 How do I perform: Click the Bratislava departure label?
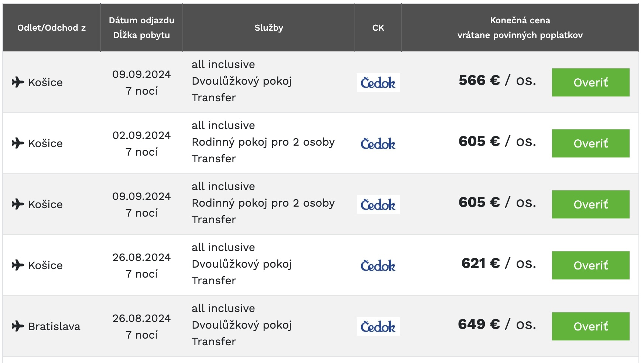54,326
